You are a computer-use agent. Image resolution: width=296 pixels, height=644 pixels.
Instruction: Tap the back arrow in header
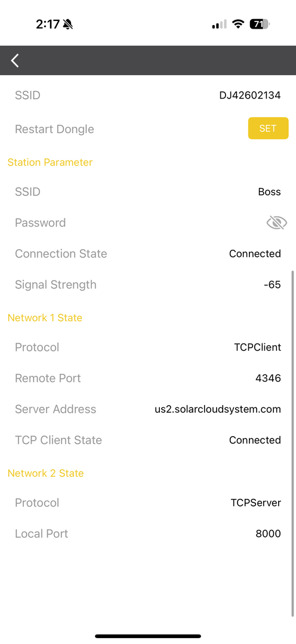tap(15, 60)
